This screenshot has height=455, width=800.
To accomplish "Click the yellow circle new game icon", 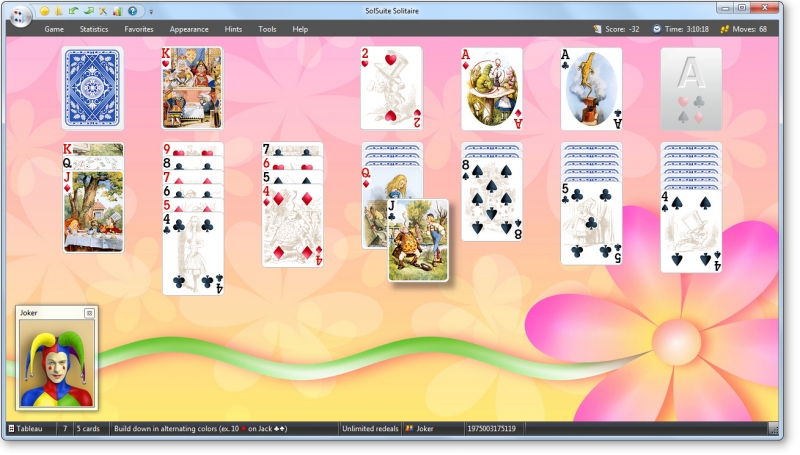I will click(45, 11).
